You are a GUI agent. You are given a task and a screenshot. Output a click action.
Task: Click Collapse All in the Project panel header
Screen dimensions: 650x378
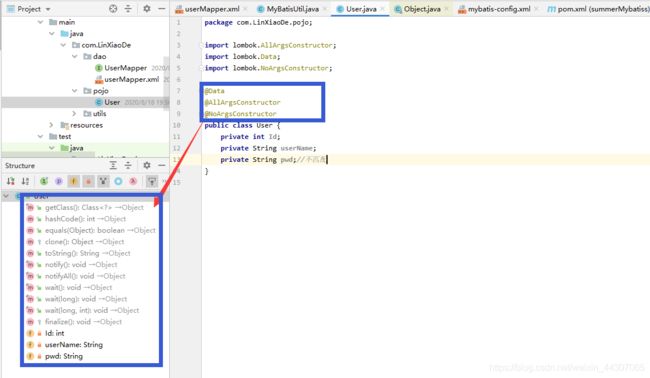pos(128,9)
